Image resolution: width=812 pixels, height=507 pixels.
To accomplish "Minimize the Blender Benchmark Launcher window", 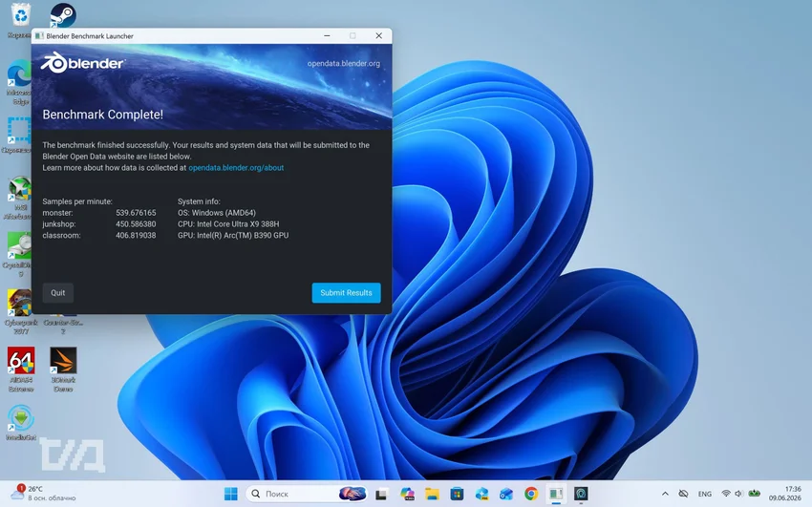I will [x=327, y=35].
